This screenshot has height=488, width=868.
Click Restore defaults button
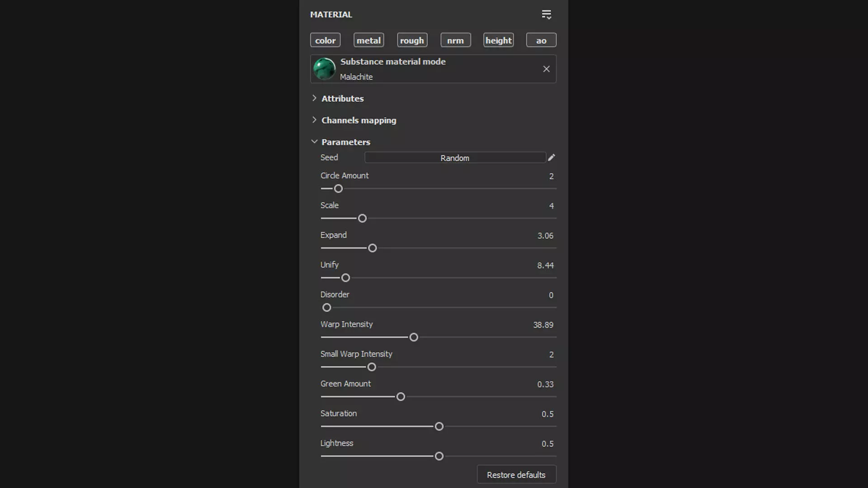tap(516, 474)
